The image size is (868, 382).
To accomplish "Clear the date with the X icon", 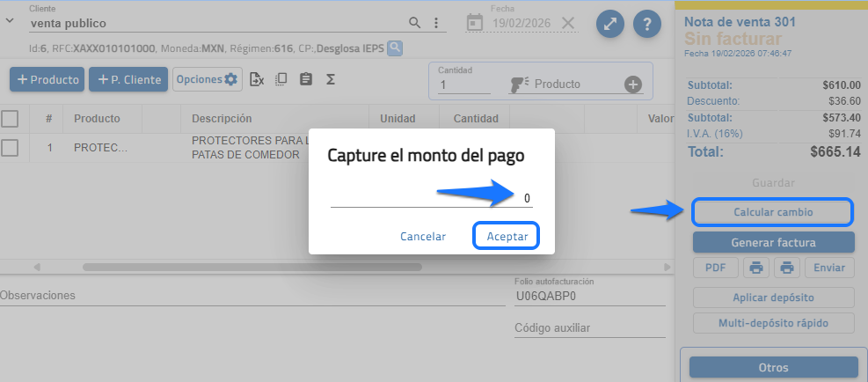I will click(568, 23).
